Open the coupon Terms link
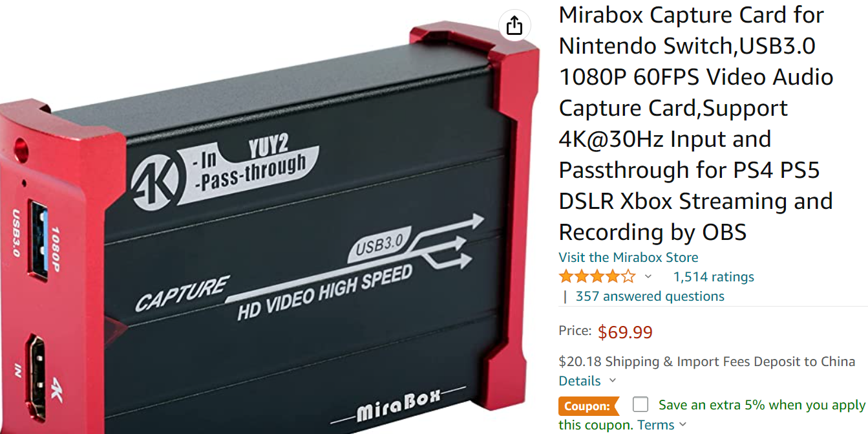 tap(655, 425)
